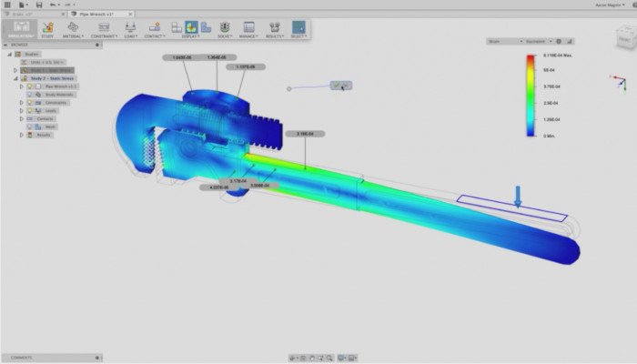Collapse the Browser panel arrow

[x=5, y=45]
